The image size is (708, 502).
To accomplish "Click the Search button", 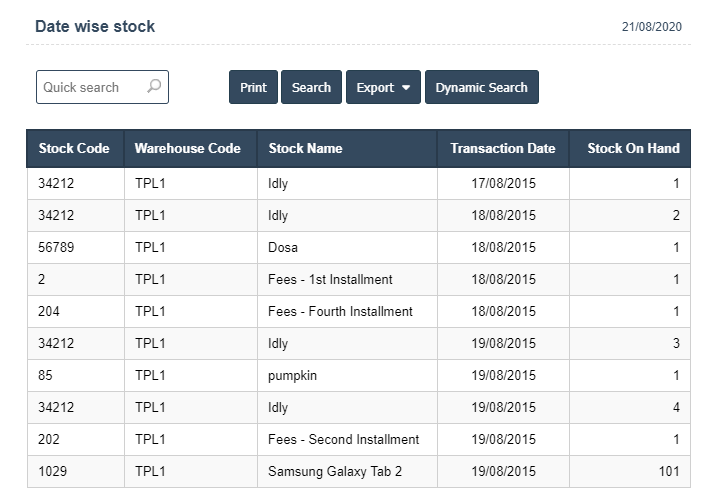I will 311,87.
